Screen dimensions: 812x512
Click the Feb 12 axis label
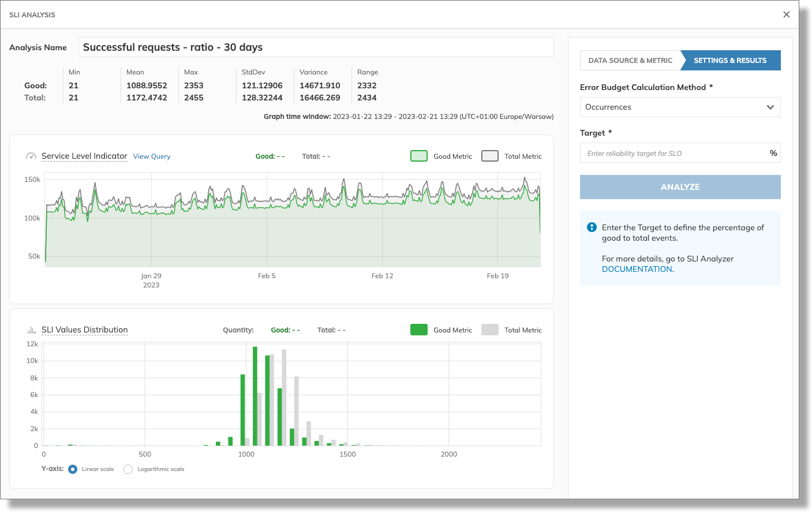[x=382, y=276]
